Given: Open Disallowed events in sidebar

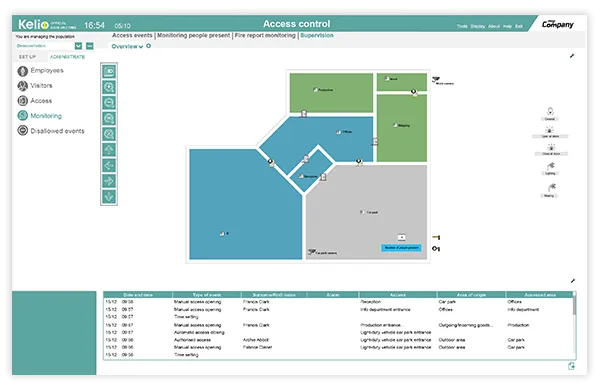Looking at the screenshot, I should coord(51,131).
